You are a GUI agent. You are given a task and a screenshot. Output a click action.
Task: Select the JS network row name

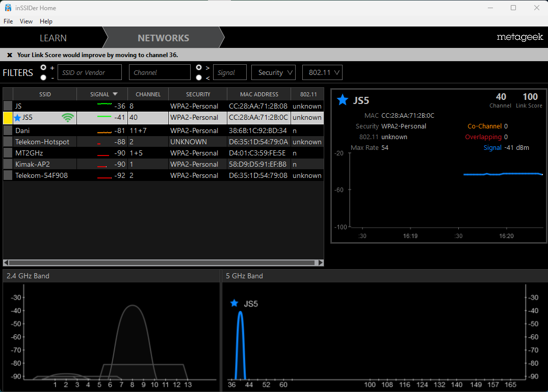[x=18, y=106]
